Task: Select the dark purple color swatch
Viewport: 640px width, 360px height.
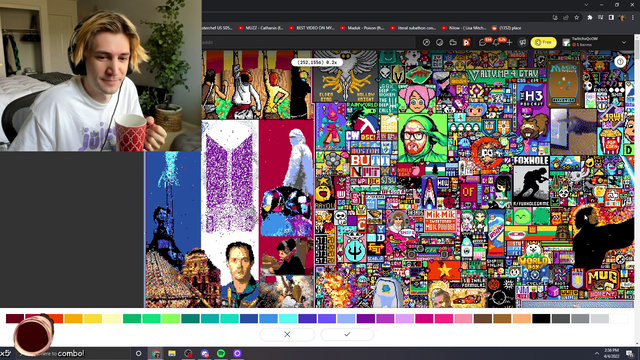Action: coord(366,318)
